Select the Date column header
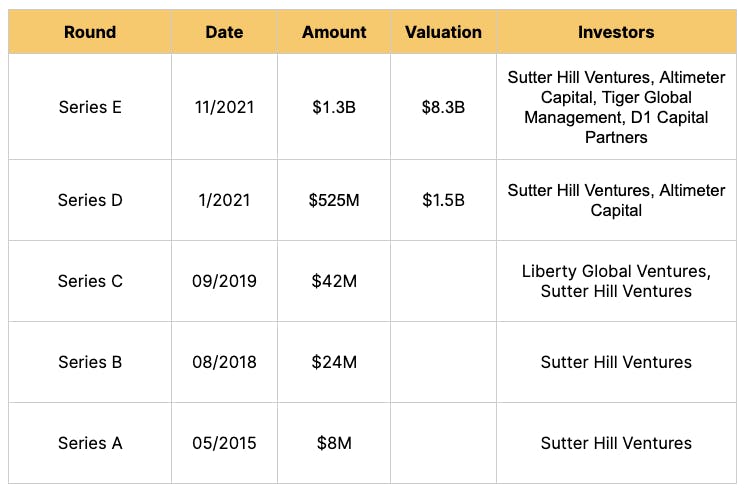This screenshot has width=747, height=492. click(x=224, y=32)
